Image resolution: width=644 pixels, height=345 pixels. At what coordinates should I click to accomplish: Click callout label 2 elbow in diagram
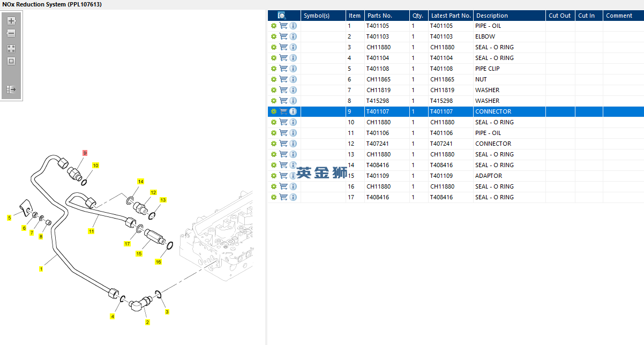point(147,322)
